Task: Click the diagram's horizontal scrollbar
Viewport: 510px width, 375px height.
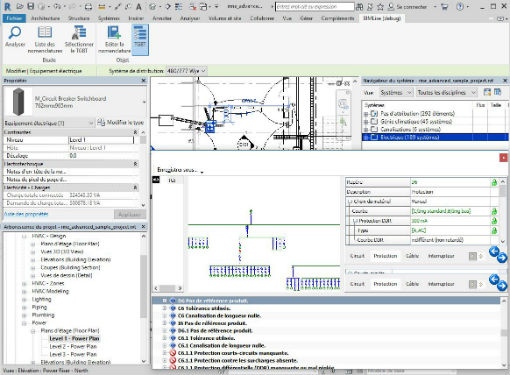Action: tap(168, 288)
